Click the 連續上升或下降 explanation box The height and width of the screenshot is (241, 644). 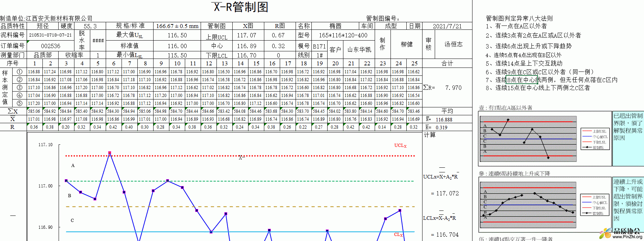628,204
